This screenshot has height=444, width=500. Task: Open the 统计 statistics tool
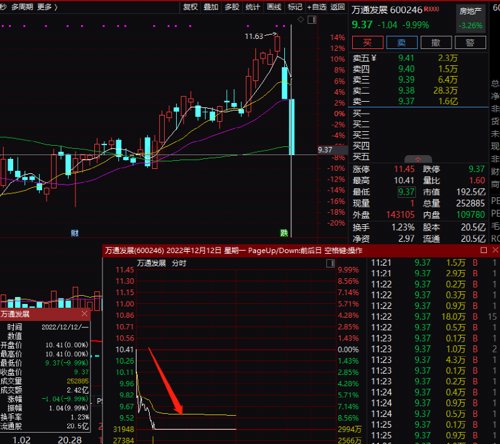point(253,7)
